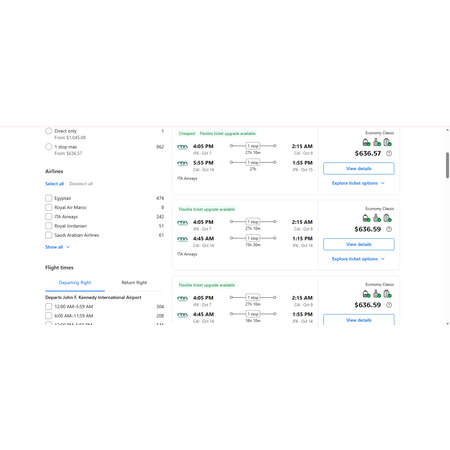Image resolution: width=450 pixels, height=450 pixels.
Task: Click the carry-on bag icon on the $636.57 fare
Action: click(x=377, y=143)
